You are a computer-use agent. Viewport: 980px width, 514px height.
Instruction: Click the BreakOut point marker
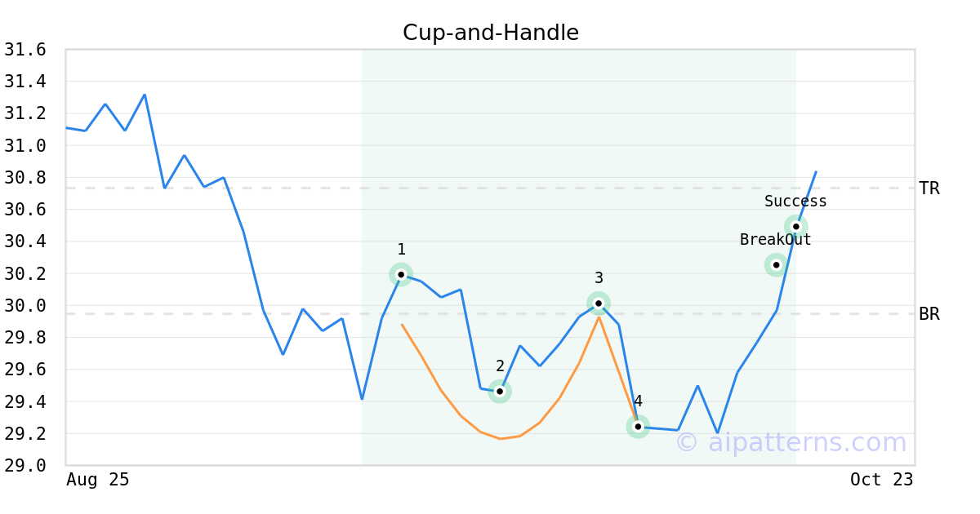(x=776, y=264)
